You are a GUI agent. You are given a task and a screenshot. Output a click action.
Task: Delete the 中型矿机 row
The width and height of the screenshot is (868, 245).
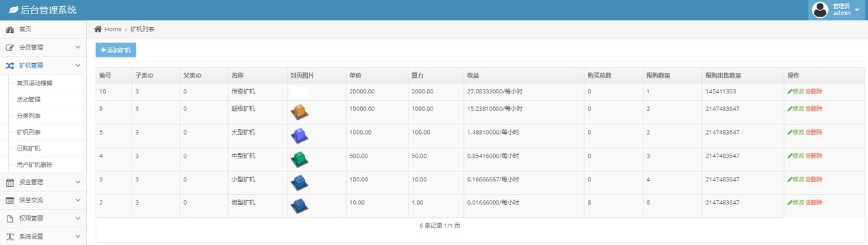tap(814, 156)
